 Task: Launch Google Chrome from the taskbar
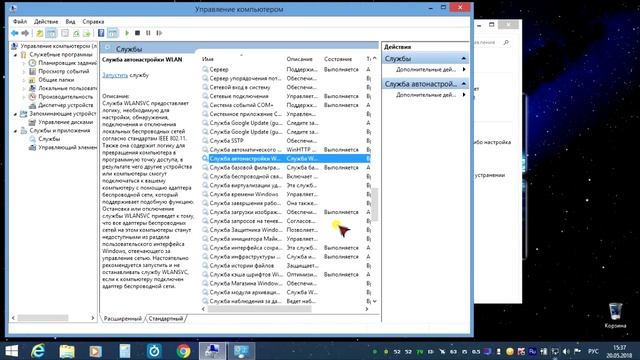(183, 351)
